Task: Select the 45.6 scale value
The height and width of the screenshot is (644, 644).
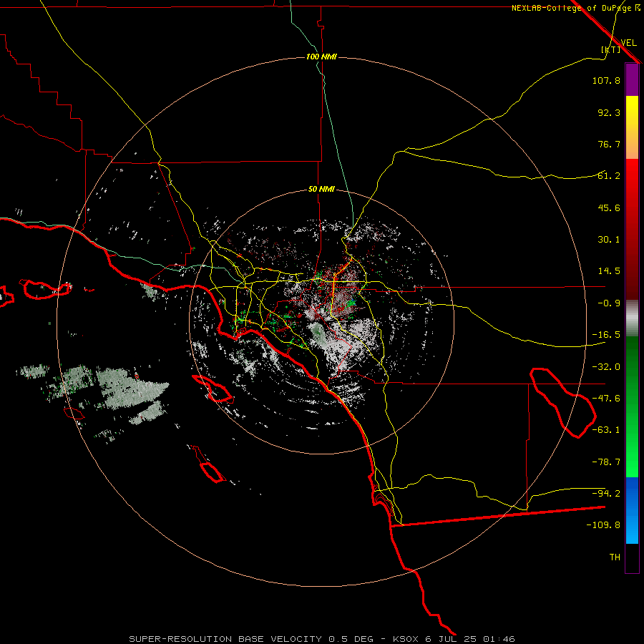Action: click(x=609, y=208)
